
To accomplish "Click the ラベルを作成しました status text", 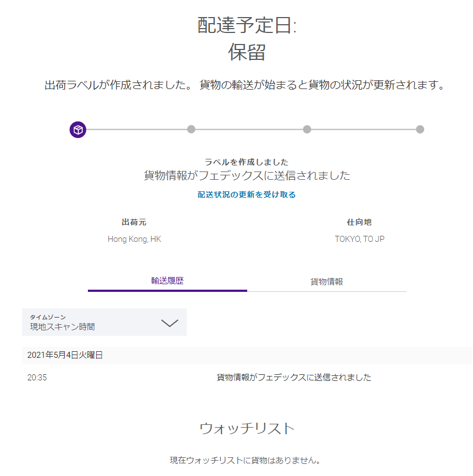I will click(247, 162).
